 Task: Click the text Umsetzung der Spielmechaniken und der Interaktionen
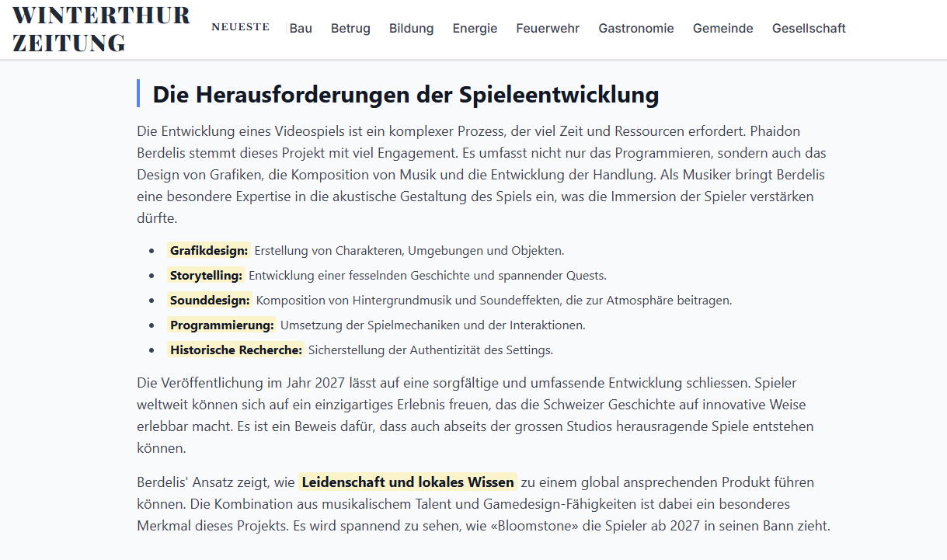(x=433, y=325)
